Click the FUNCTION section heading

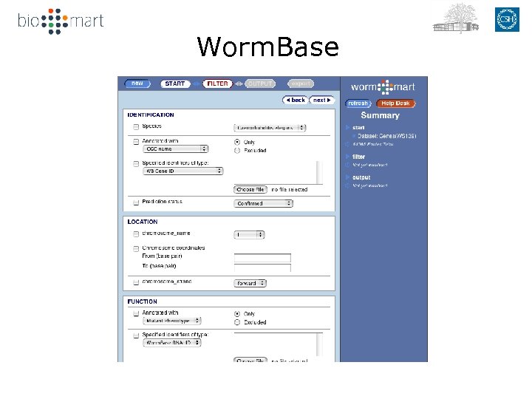(x=142, y=301)
